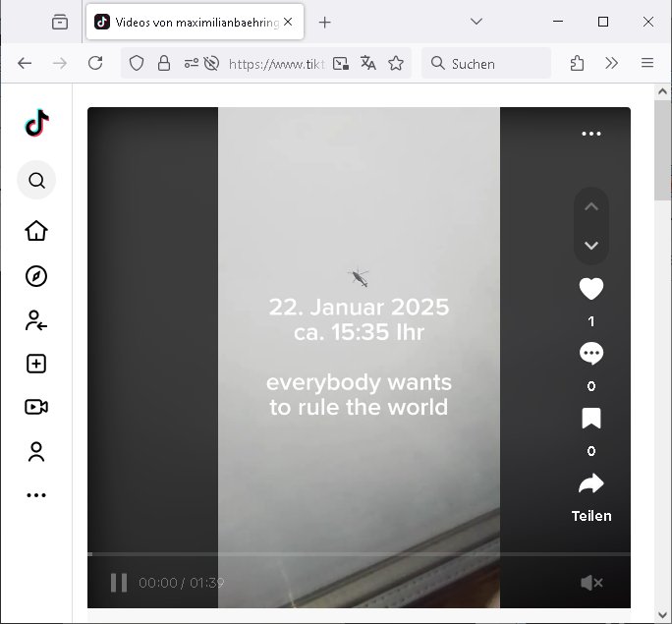Bookmark this page with star
The image size is (672, 624).
point(396,64)
